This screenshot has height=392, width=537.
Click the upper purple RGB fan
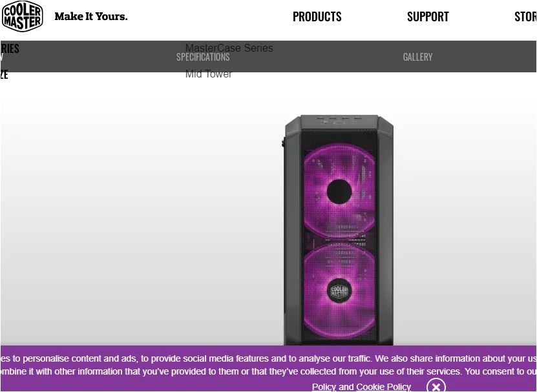point(339,191)
